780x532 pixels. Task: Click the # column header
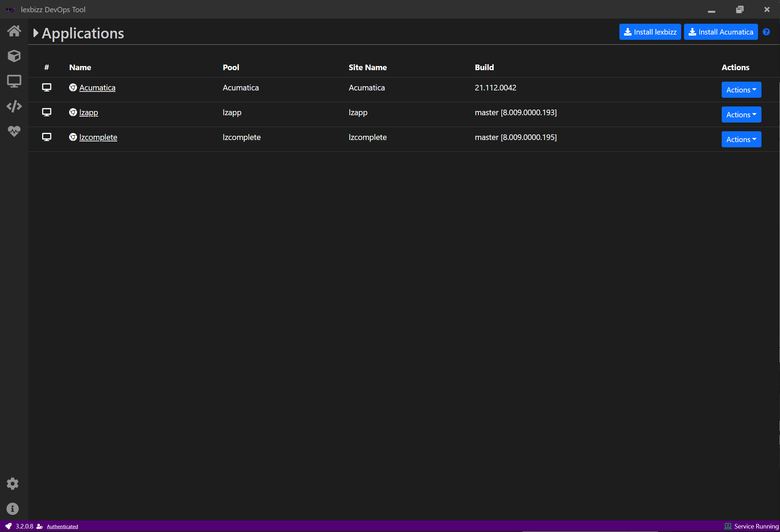coord(46,67)
